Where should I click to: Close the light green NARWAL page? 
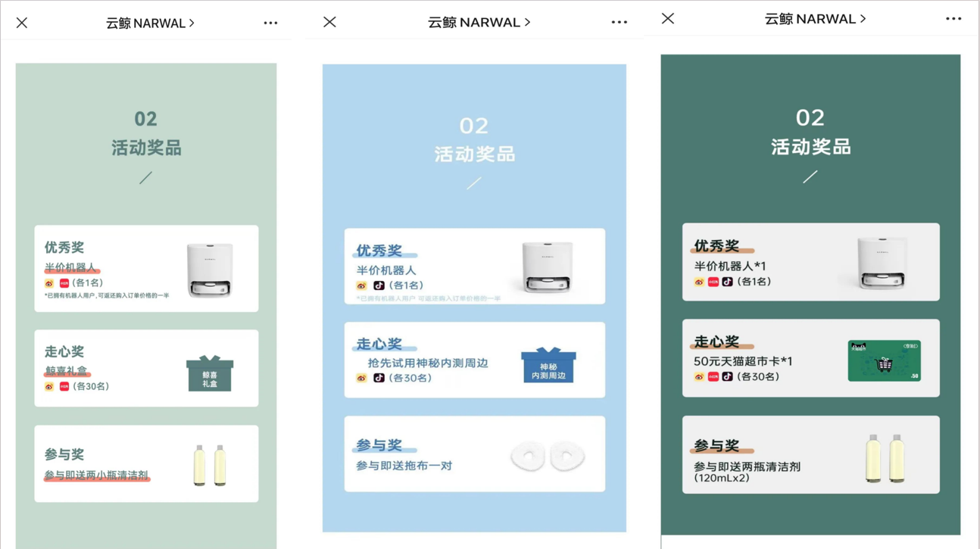point(22,23)
